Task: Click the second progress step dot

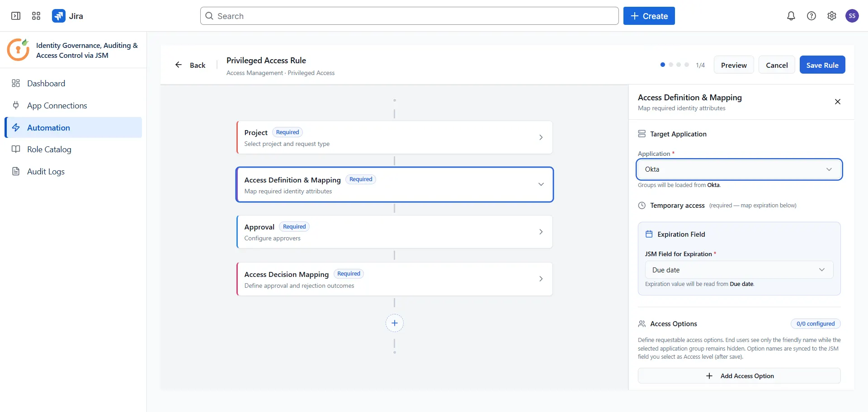Action: click(671, 65)
